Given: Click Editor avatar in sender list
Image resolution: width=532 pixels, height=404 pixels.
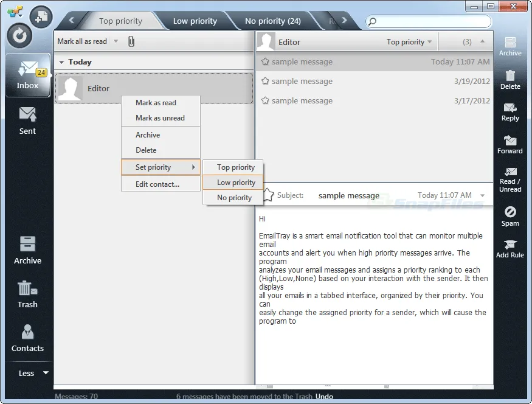Looking at the screenshot, I should pyautogui.click(x=70, y=88).
